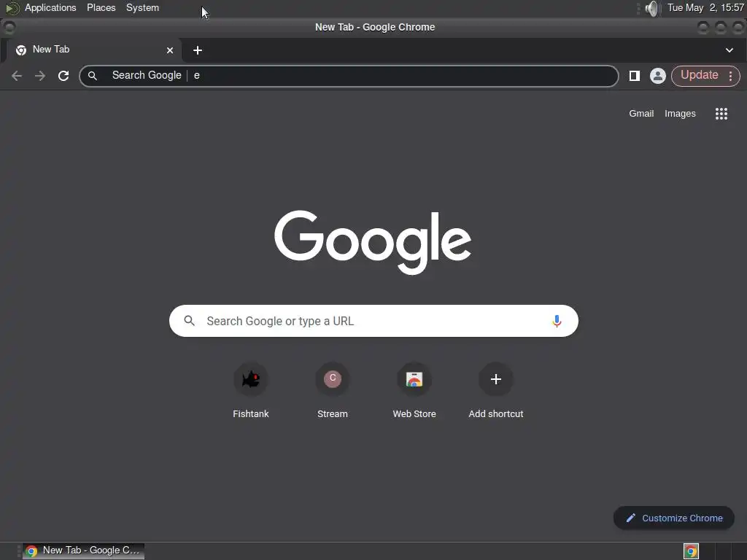Open the System menu

click(142, 7)
